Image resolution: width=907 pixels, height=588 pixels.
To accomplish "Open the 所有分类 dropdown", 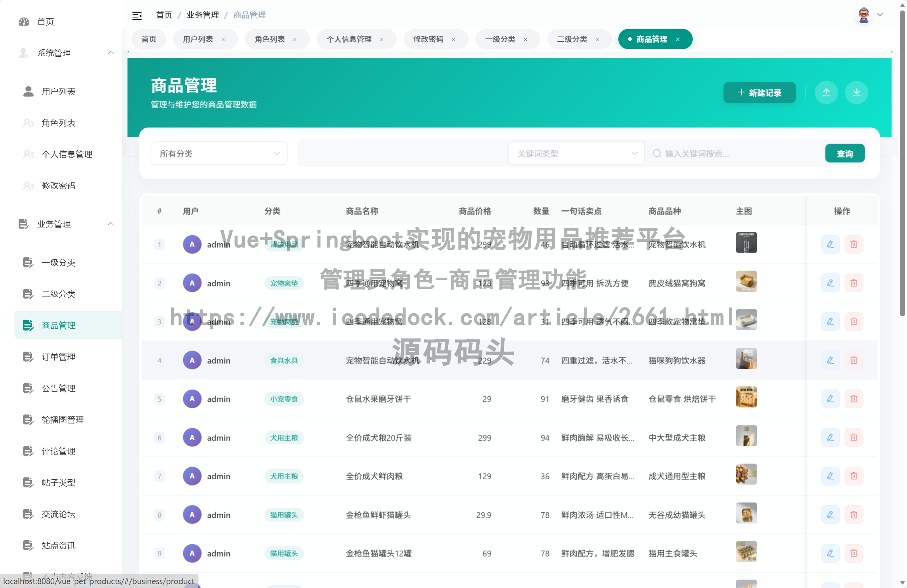I will [x=219, y=153].
